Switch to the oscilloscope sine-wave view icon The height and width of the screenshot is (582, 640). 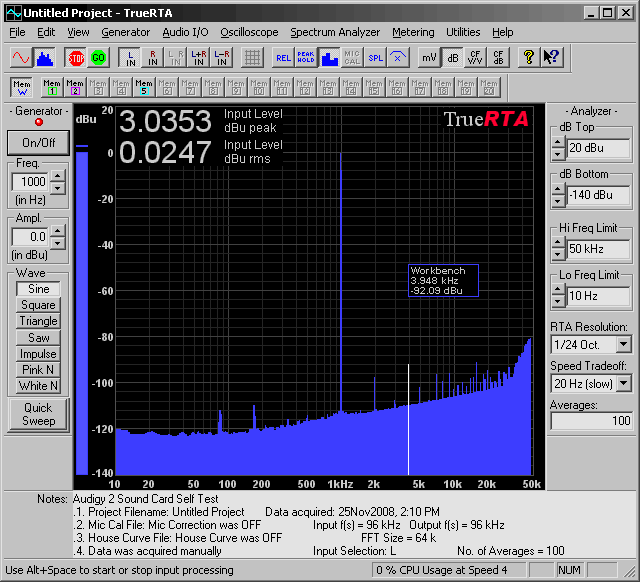click(22, 57)
